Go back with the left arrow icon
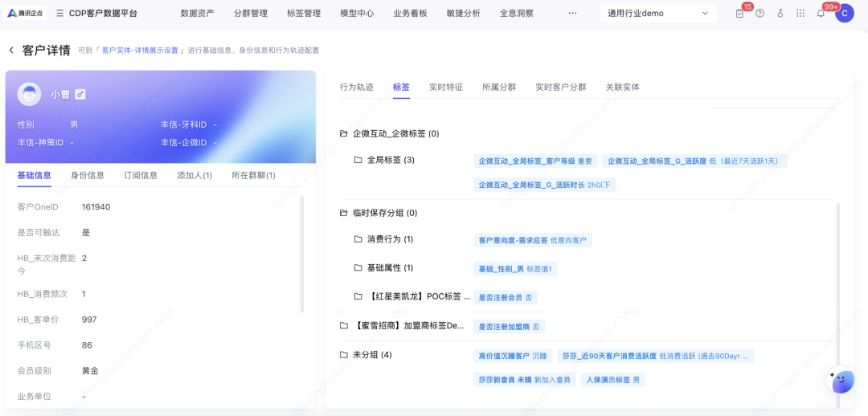This screenshot has height=416, width=868. (x=11, y=51)
